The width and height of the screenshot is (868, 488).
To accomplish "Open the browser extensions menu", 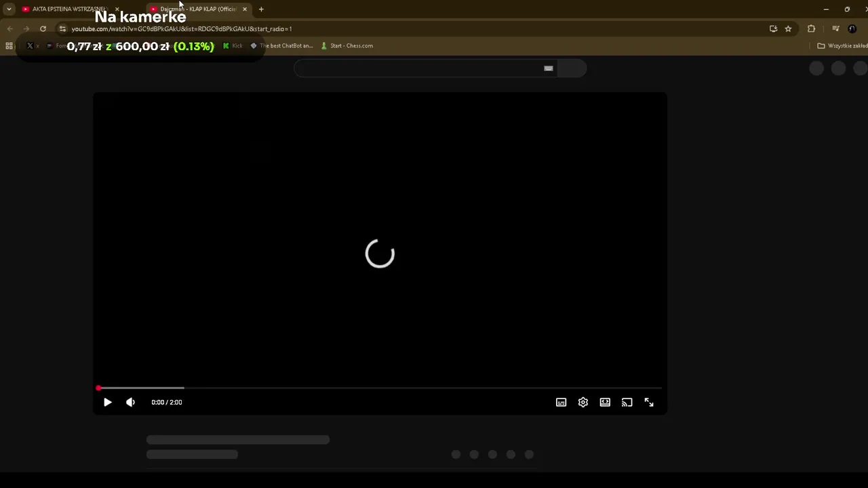I will pyautogui.click(x=811, y=28).
